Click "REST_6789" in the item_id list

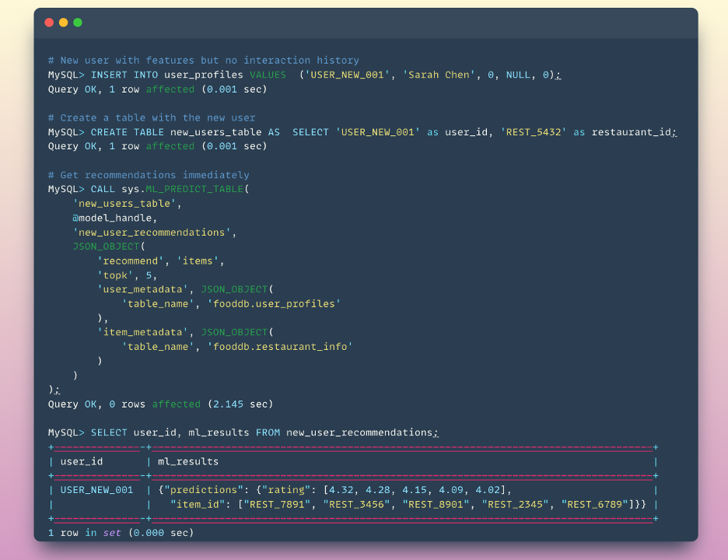(595, 504)
